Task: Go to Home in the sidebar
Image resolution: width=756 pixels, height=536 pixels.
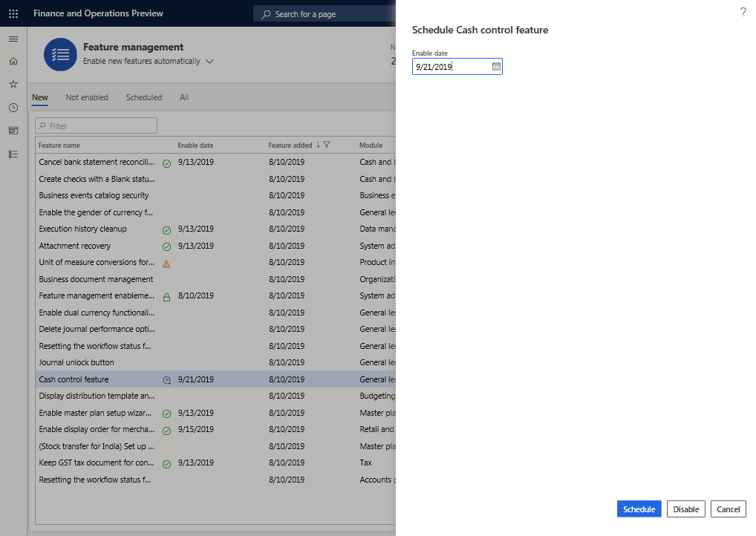Action: 13,62
